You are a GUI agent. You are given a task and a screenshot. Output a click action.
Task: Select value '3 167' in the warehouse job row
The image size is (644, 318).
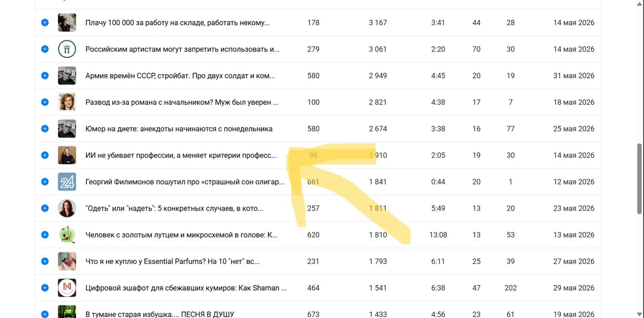[378, 23]
